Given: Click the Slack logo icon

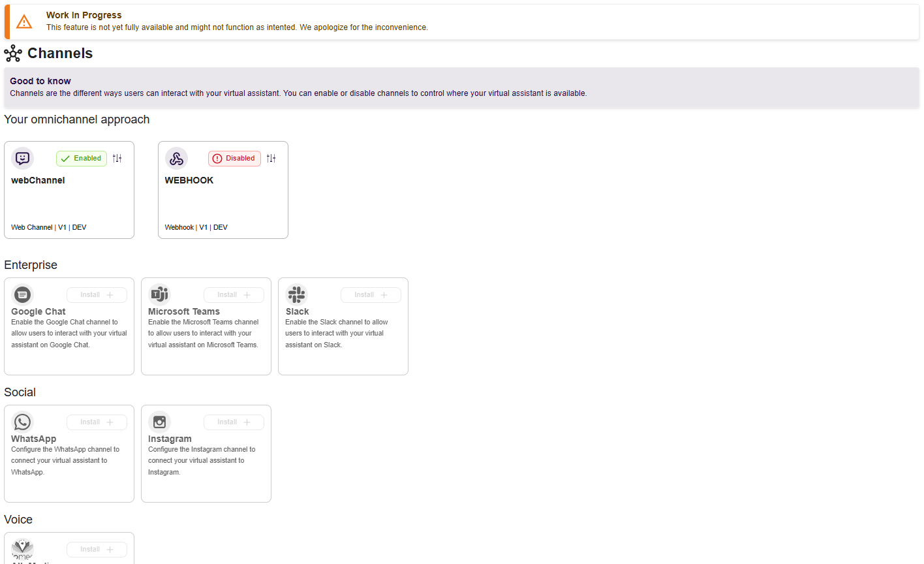Looking at the screenshot, I should pyautogui.click(x=296, y=294).
